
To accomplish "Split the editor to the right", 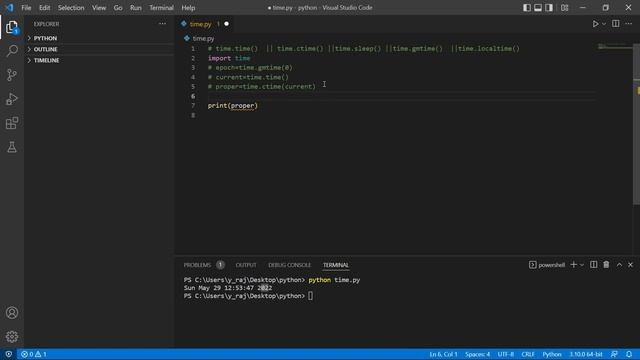I will tap(616, 24).
